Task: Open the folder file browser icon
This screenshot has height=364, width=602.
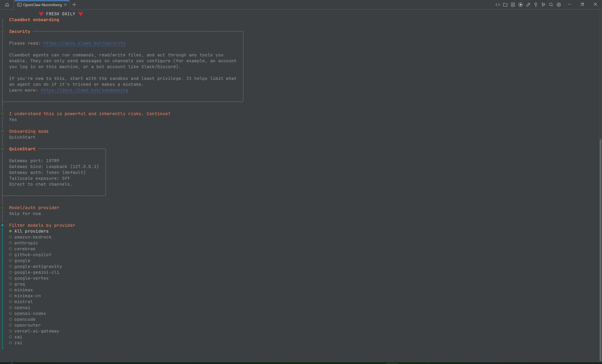Action: click(x=505, y=5)
